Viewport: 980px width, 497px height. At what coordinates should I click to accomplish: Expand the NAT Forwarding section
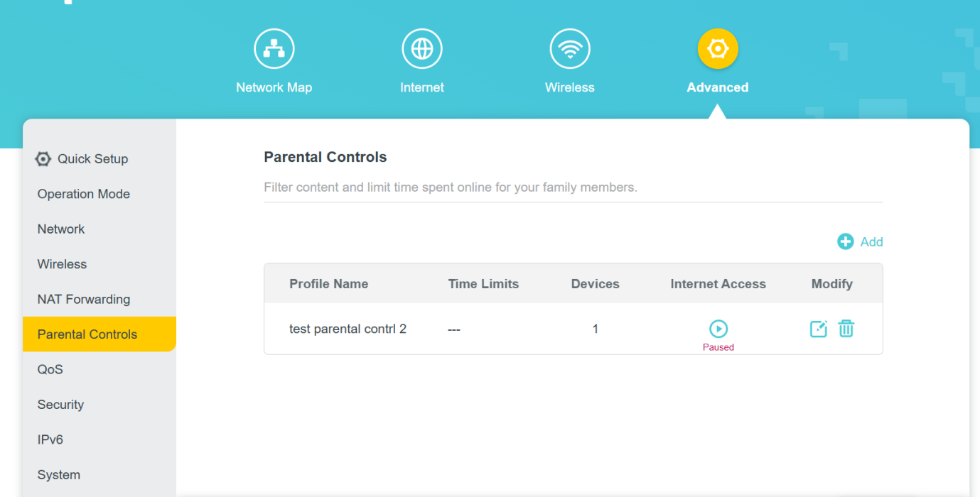click(84, 299)
